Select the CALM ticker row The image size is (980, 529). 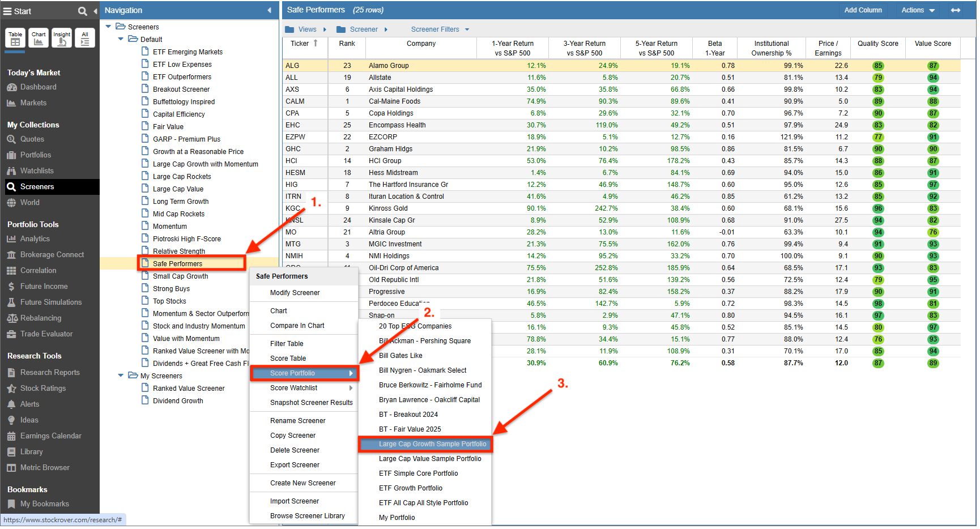(x=621, y=101)
